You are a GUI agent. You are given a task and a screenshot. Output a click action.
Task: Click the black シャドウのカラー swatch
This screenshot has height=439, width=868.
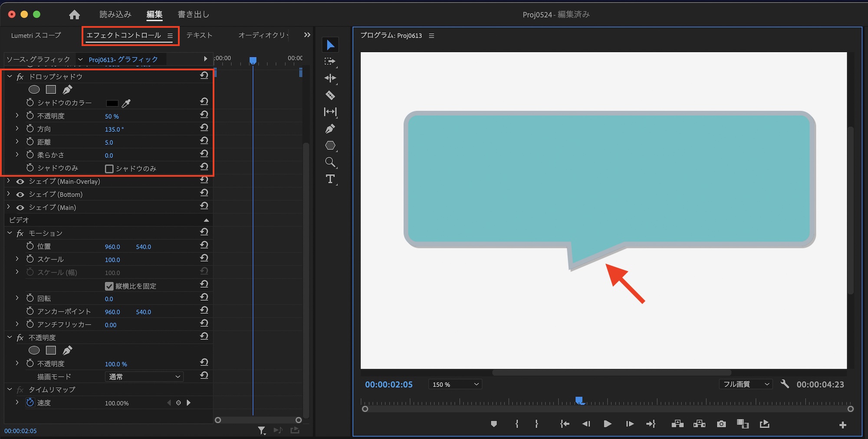point(112,103)
